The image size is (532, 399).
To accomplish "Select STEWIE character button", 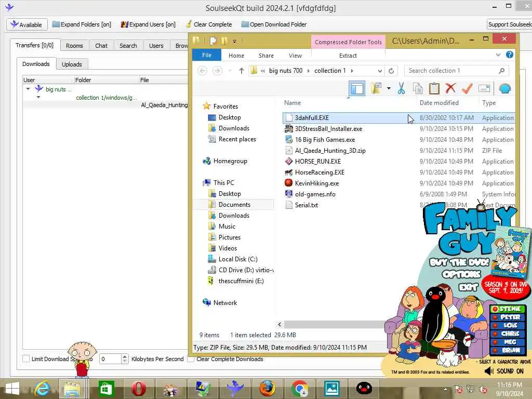I will point(508,309).
